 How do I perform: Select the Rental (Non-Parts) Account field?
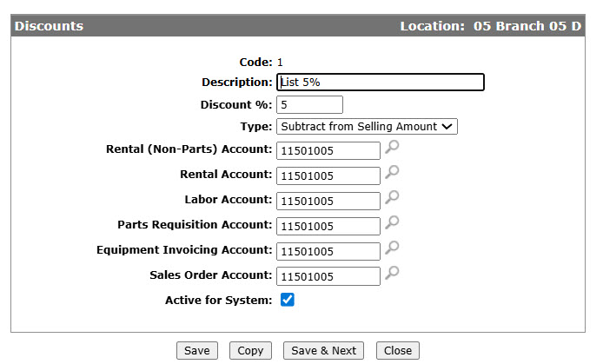click(x=328, y=150)
